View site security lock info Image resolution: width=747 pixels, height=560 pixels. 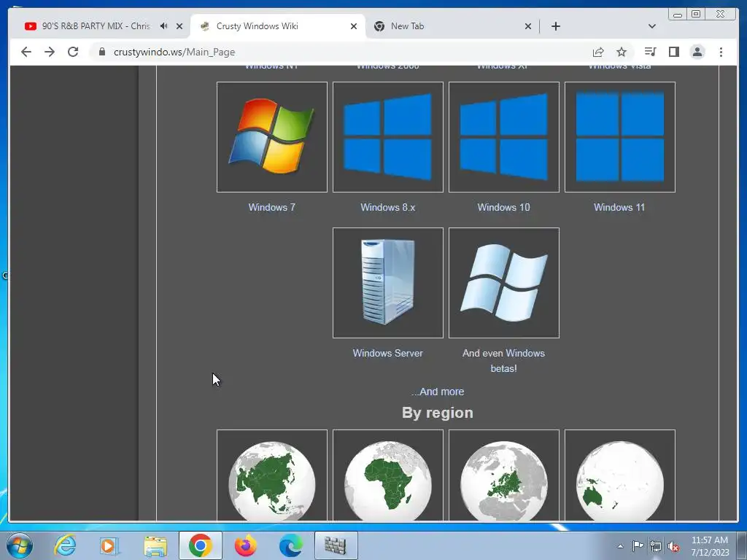(102, 52)
